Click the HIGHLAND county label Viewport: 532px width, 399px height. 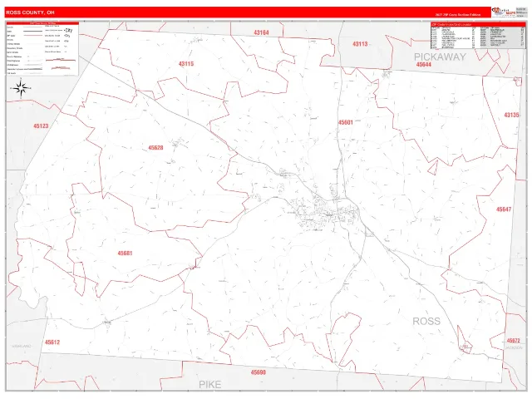pyautogui.click(x=22, y=346)
